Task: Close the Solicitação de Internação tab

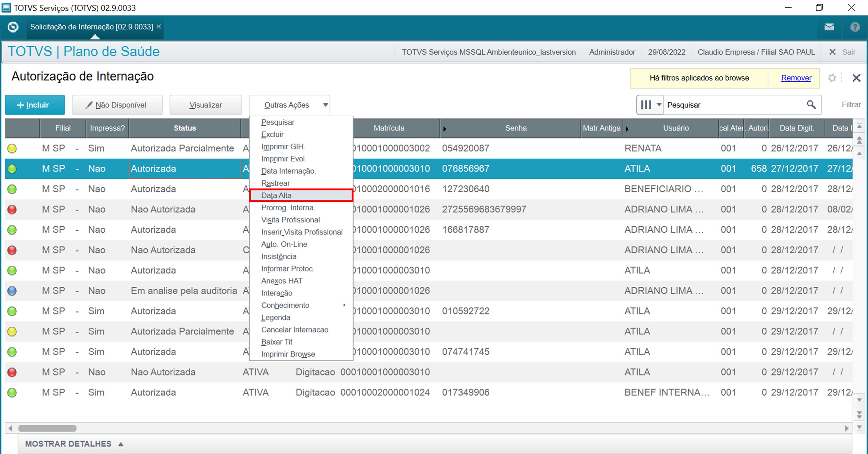Action: pos(159,27)
